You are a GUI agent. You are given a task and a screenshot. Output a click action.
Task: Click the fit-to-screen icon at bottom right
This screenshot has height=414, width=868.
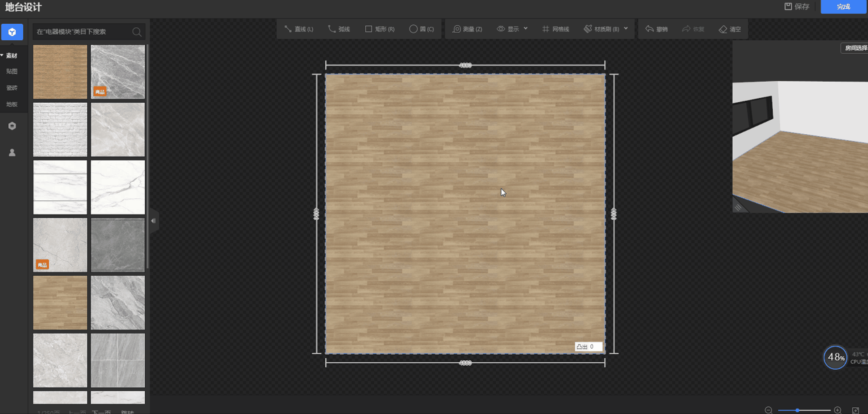tap(856, 410)
